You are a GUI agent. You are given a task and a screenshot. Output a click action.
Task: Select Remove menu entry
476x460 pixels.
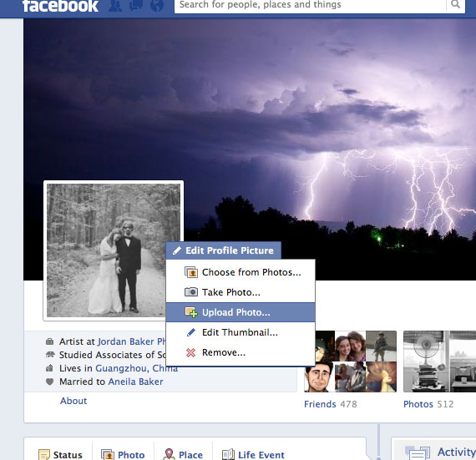[x=241, y=352]
